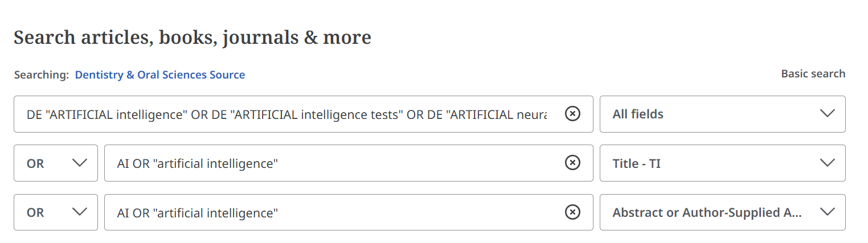Click into the first search field with DE terms

[x=285, y=114]
